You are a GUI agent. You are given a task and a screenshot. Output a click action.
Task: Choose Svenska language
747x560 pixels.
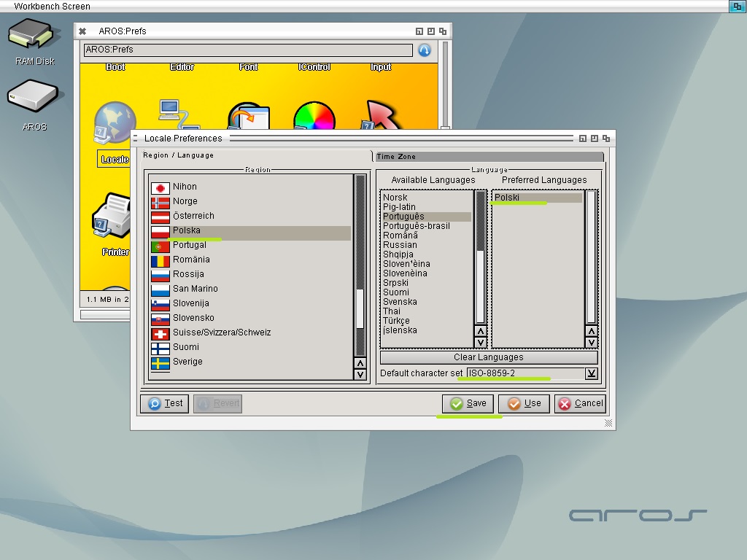(426, 302)
